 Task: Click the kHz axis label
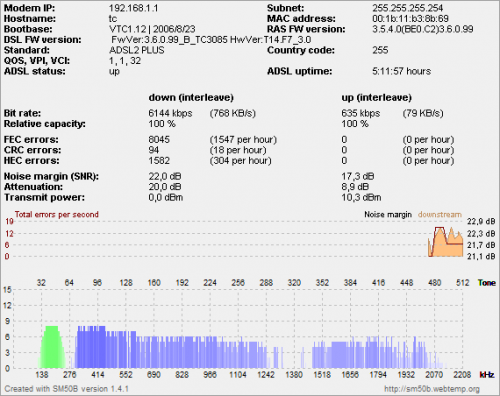point(487,375)
